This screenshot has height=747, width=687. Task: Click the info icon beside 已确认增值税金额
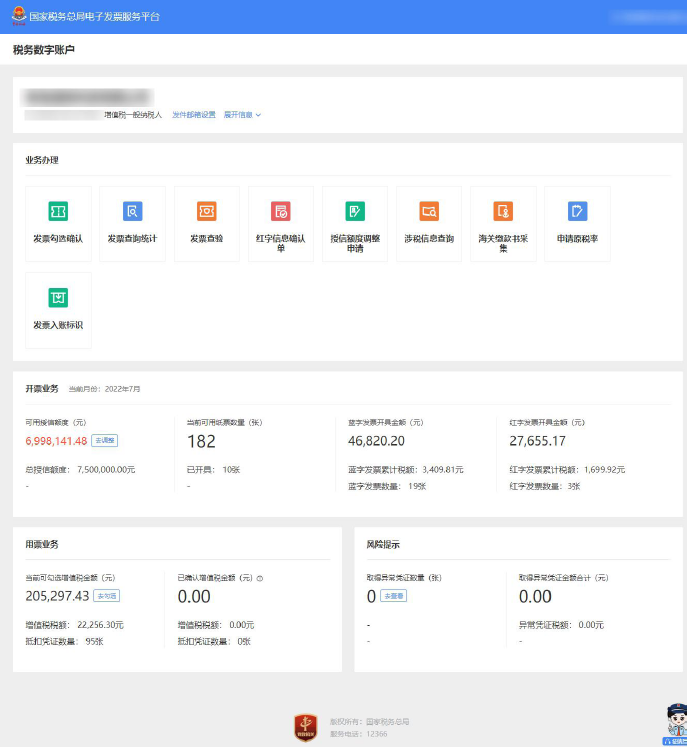(x=260, y=578)
